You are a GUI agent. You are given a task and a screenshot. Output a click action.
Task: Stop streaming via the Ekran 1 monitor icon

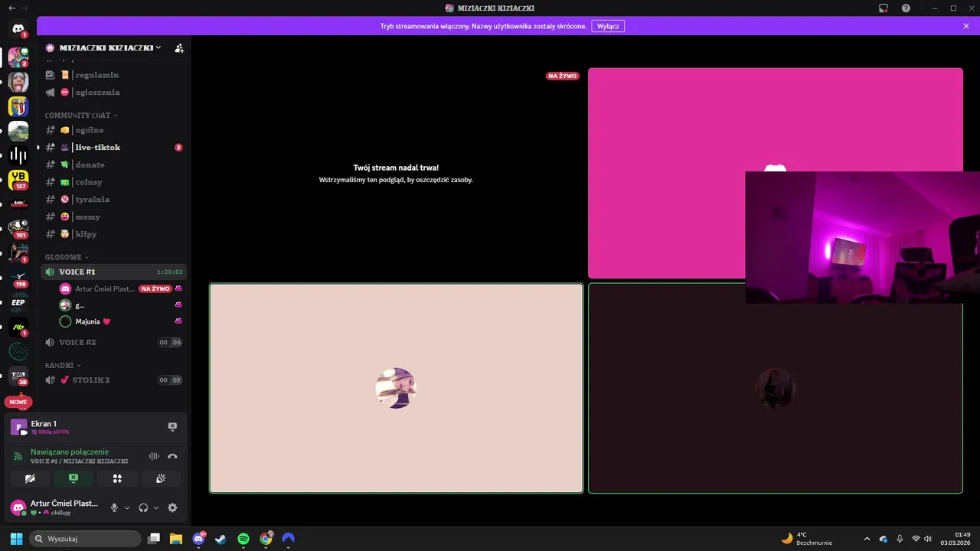tap(172, 427)
